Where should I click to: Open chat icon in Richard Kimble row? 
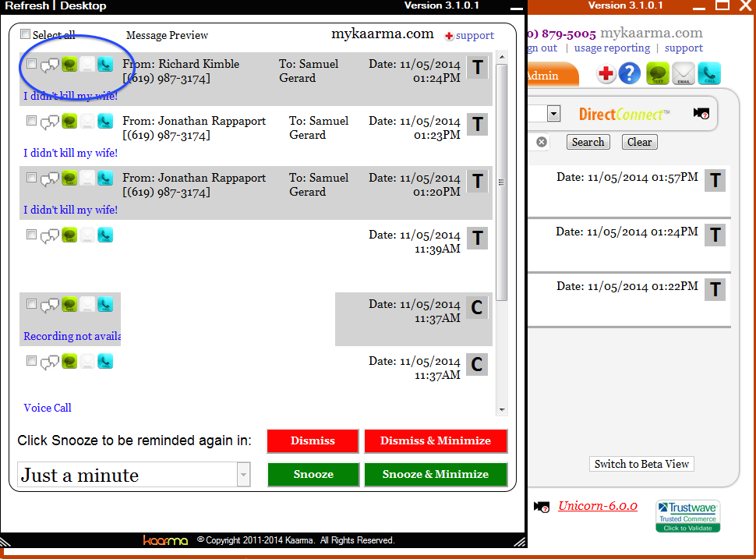point(49,65)
